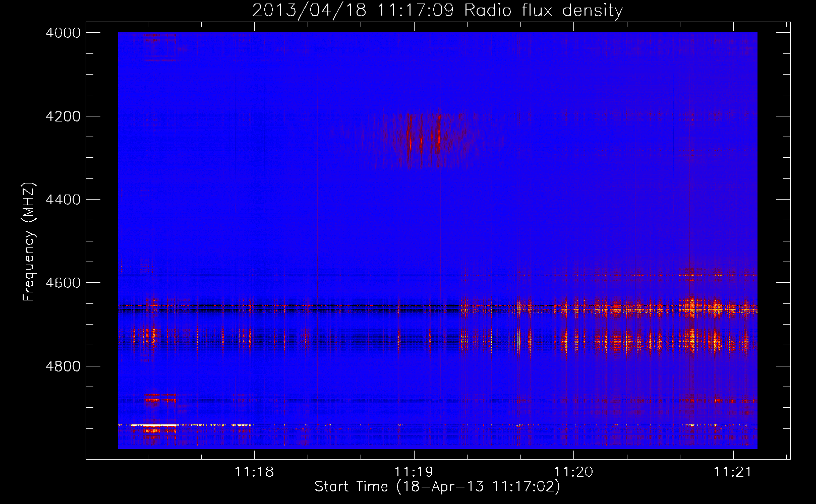The image size is (816, 504).
Task: Click the 4600 frequency axis label
Action: (63, 283)
